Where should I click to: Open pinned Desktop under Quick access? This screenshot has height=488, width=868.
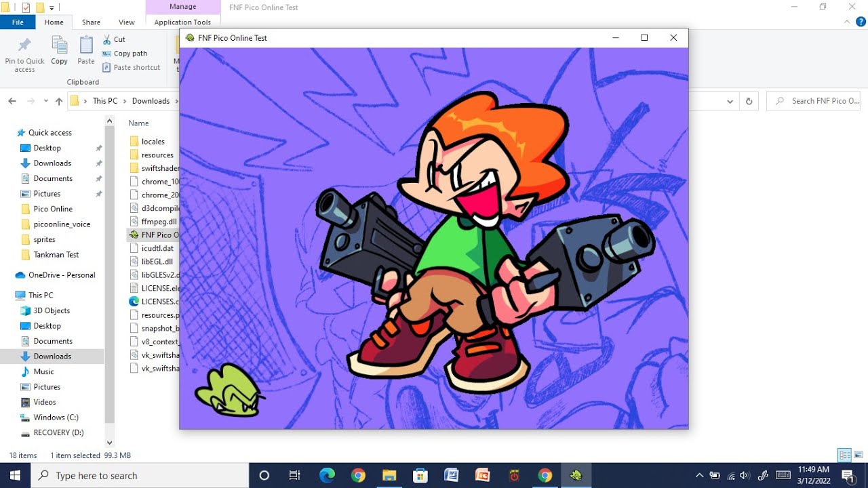tap(47, 148)
